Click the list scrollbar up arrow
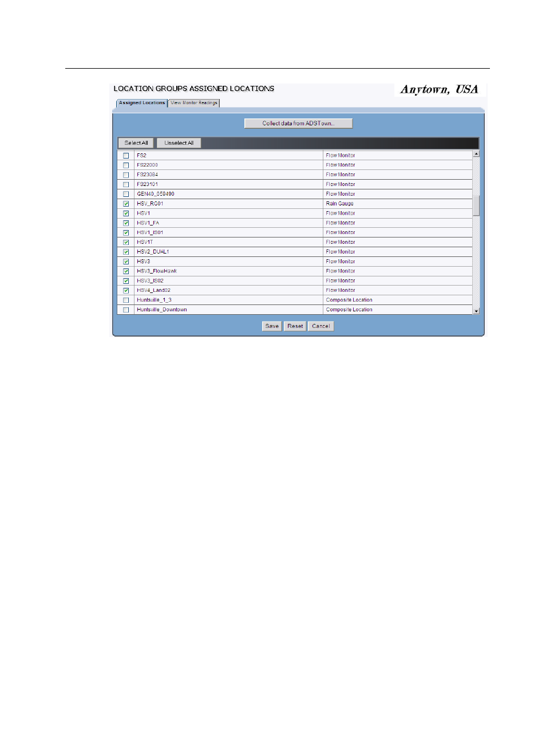The image size is (546, 756). tap(476, 154)
